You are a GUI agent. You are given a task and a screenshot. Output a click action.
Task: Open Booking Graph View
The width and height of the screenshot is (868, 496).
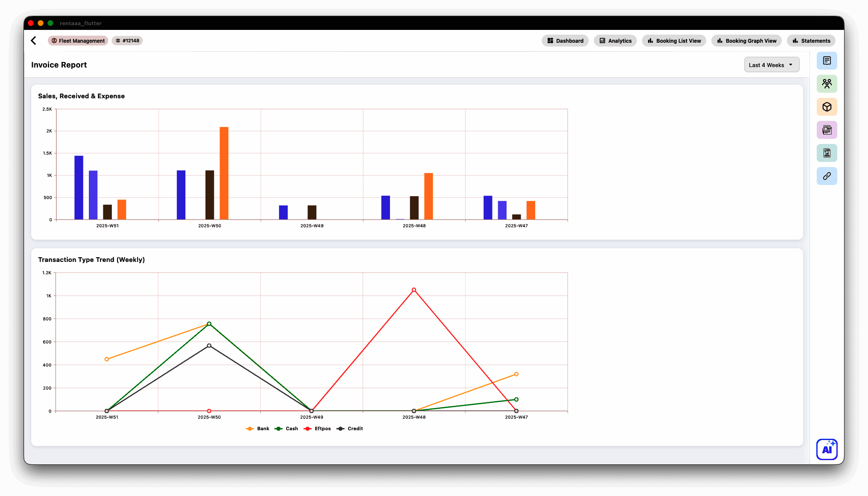(x=747, y=41)
